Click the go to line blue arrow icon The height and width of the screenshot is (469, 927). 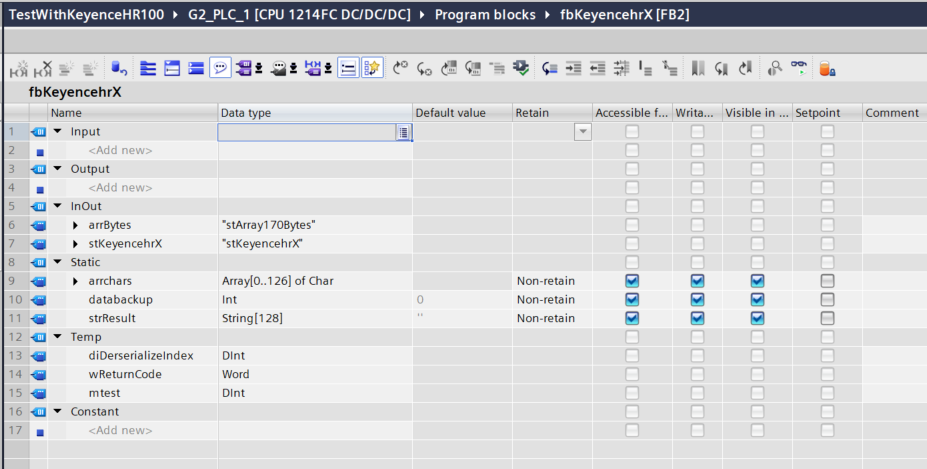pos(550,69)
